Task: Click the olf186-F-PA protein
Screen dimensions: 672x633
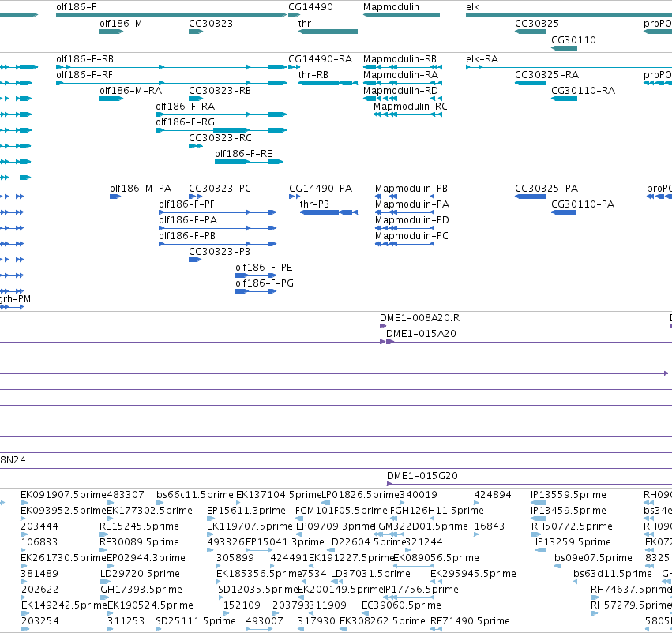Action: click(x=218, y=228)
